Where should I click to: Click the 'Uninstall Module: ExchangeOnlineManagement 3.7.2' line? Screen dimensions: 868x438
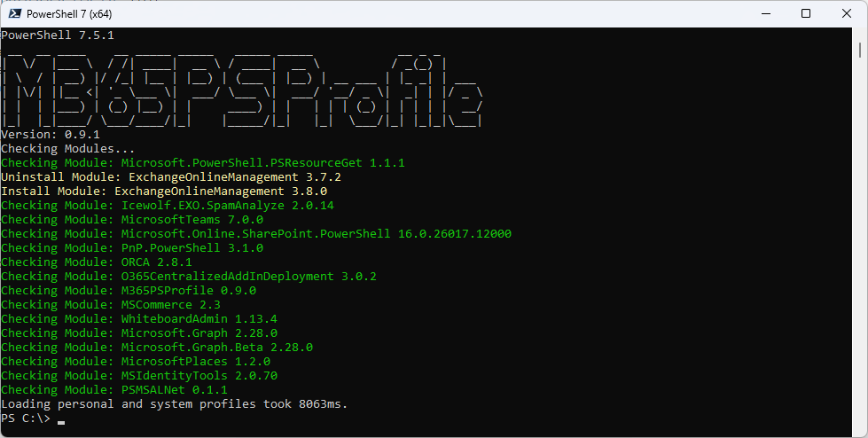click(171, 177)
